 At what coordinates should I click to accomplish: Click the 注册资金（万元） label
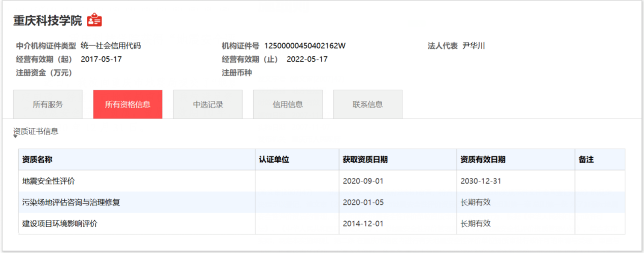[44, 73]
